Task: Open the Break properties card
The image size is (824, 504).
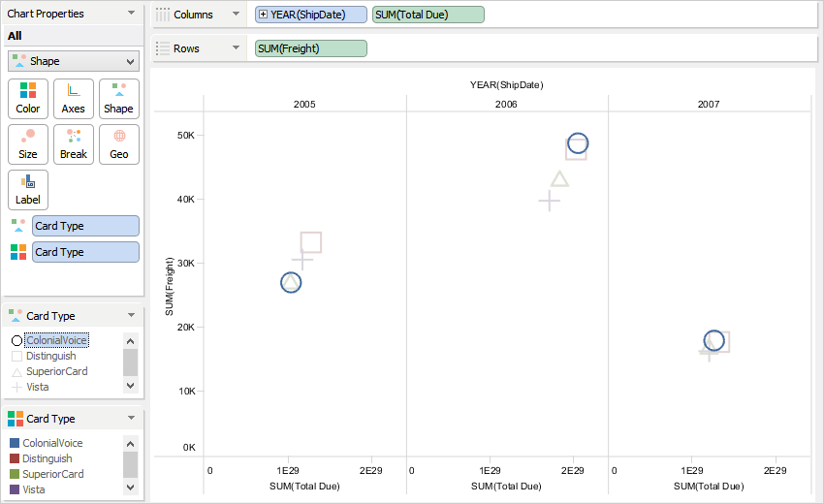Action: [74, 144]
